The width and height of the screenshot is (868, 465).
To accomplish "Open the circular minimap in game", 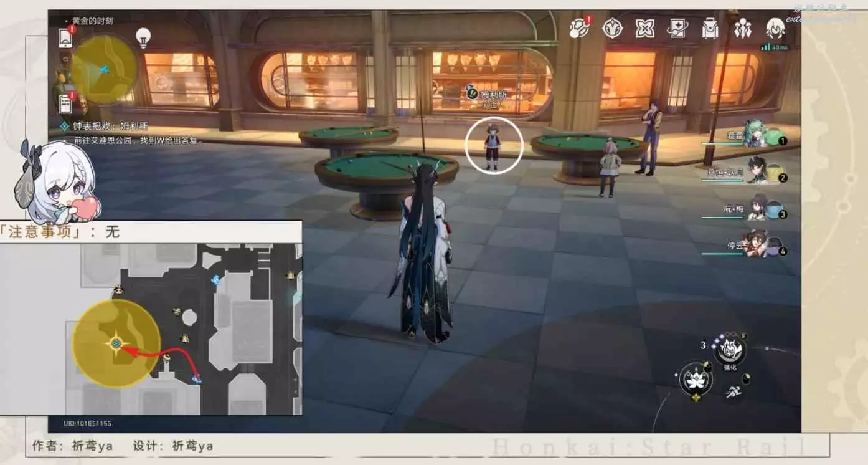I will (x=103, y=69).
